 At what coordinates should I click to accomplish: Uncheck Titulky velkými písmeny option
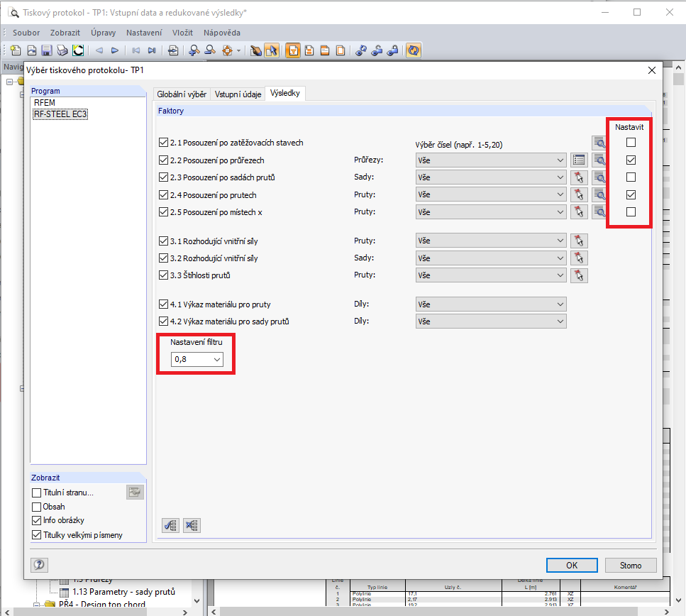[x=37, y=535]
